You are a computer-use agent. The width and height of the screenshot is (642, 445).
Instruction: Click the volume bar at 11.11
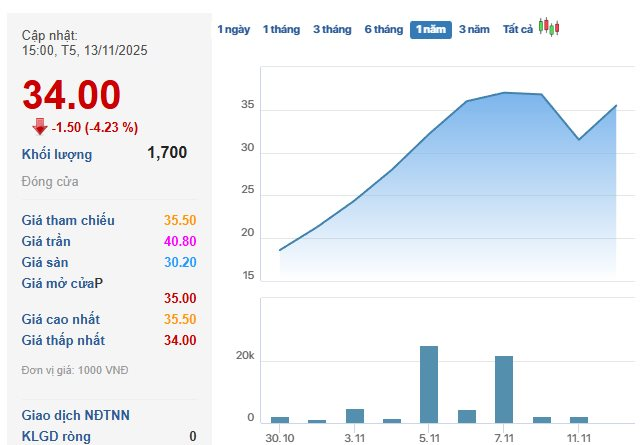579,419
